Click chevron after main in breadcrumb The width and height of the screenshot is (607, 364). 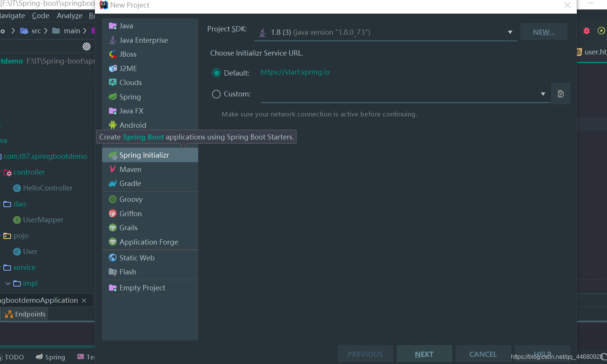(x=85, y=31)
